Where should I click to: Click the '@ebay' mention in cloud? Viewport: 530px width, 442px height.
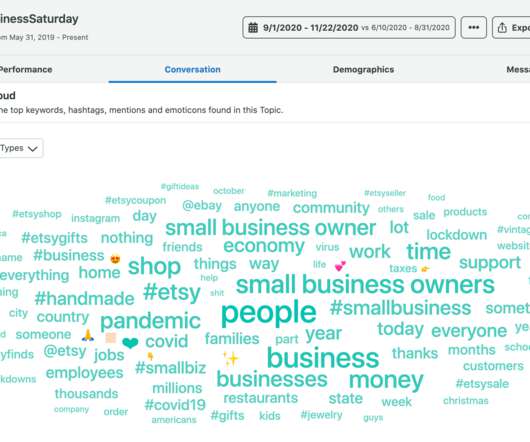pyautogui.click(x=202, y=205)
